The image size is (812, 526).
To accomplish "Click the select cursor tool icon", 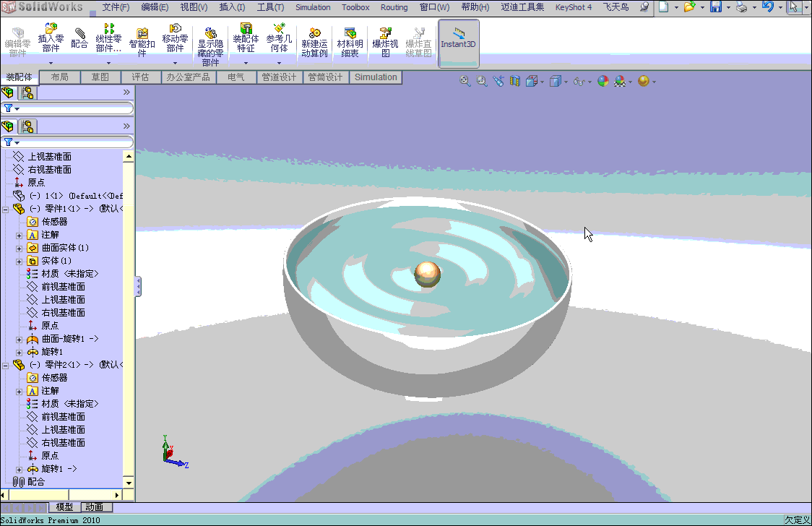I will pyautogui.click(x=793, y=7).
